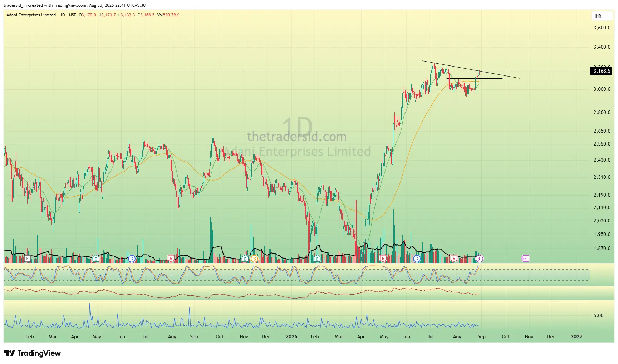Click the 2,310.0 price axis label
This screenshot has height=364, width=618.
(602, 177)
